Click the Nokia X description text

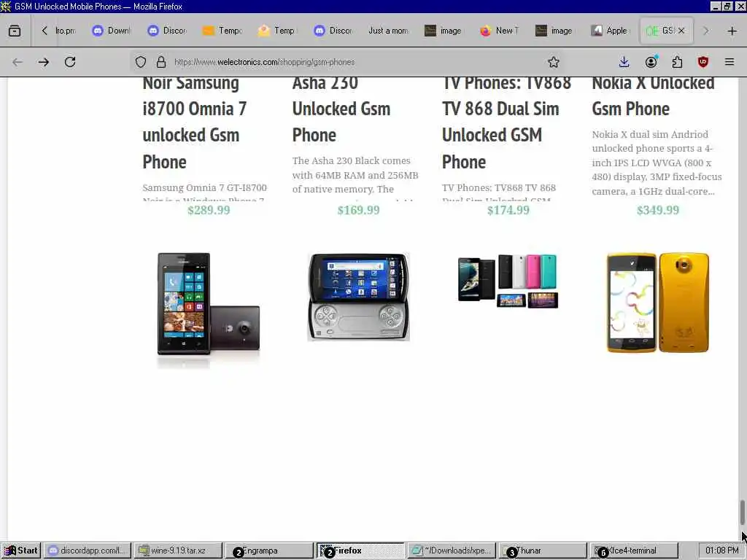[x=657, y=163]
